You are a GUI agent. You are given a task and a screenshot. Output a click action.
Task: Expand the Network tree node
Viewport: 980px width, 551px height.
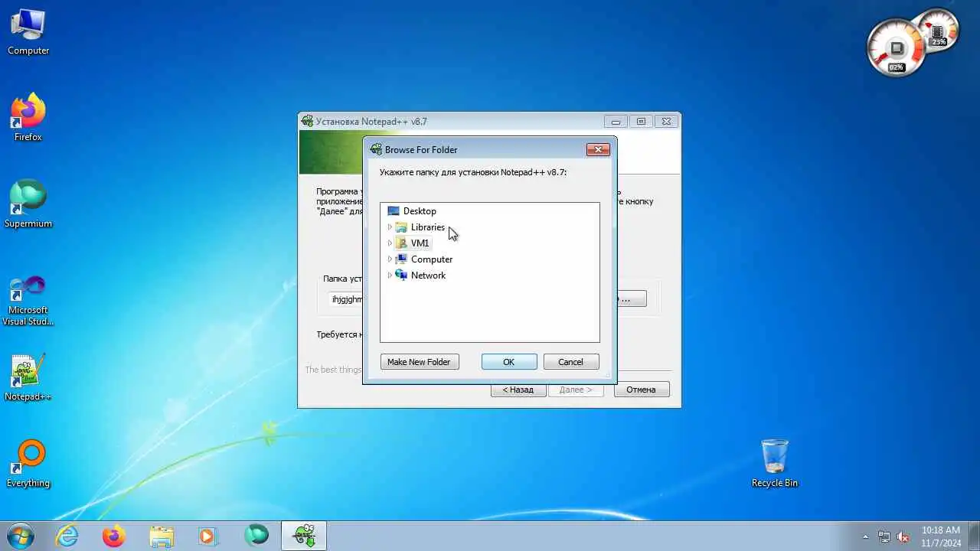click(x=390, y=275)
